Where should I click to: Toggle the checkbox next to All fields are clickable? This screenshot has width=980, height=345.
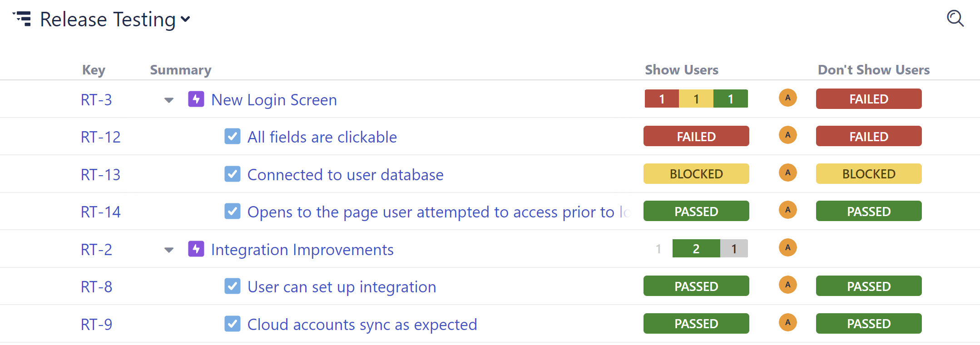232,136
